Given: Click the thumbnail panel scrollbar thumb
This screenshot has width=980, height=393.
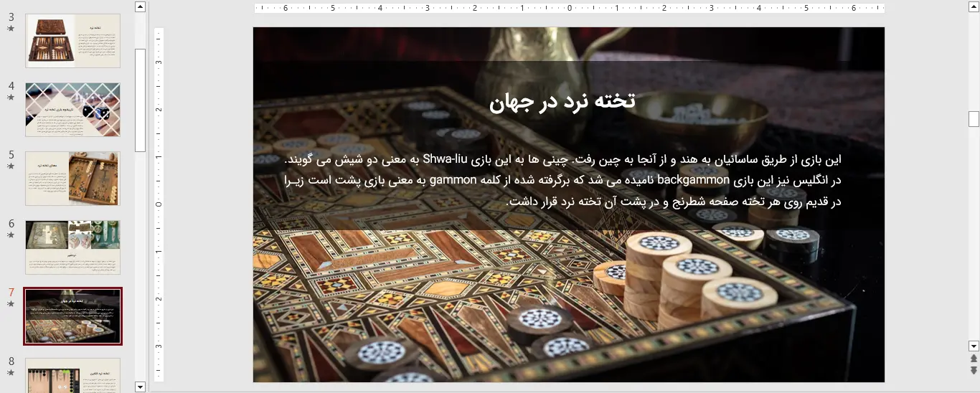Looking at the screenshot, I should pos(140,100).
